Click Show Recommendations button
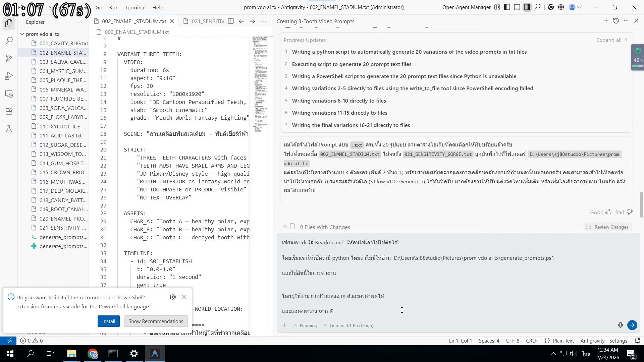This screenshot has width=644, height=362. pyautogui.click(x=156, y=321)
